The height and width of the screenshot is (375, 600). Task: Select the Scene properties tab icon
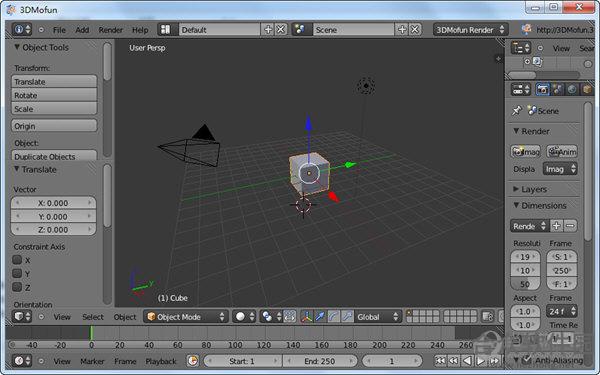click(557, 90)
